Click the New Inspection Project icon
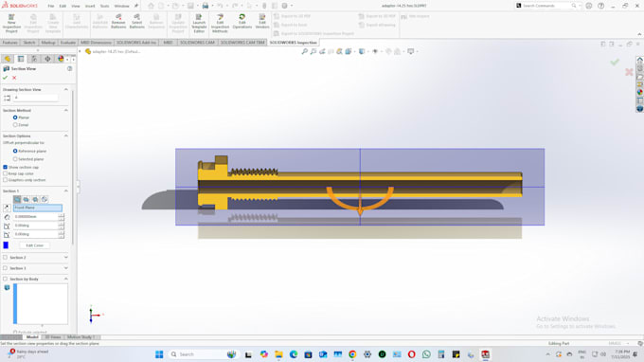644x362 pixels. click(x=11, y=23)
